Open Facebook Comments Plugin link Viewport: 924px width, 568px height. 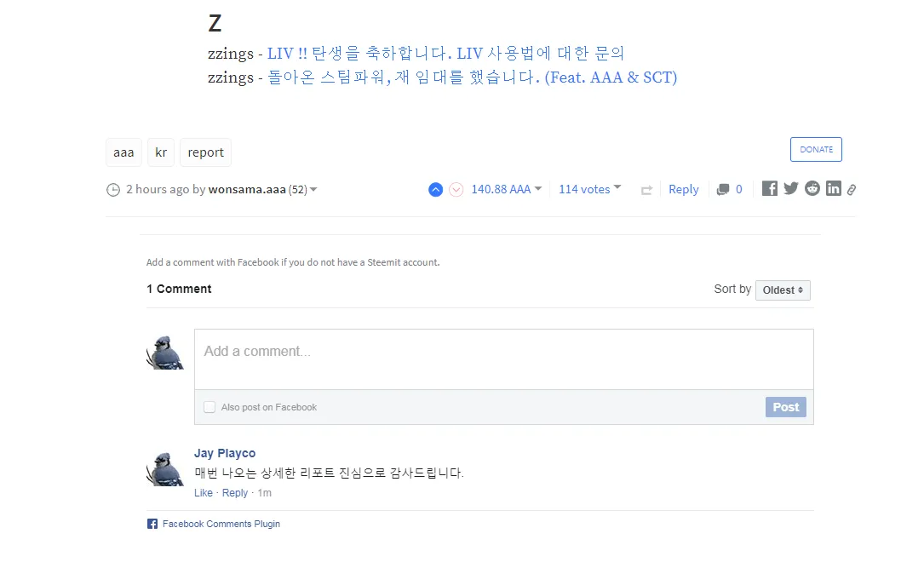221,524
